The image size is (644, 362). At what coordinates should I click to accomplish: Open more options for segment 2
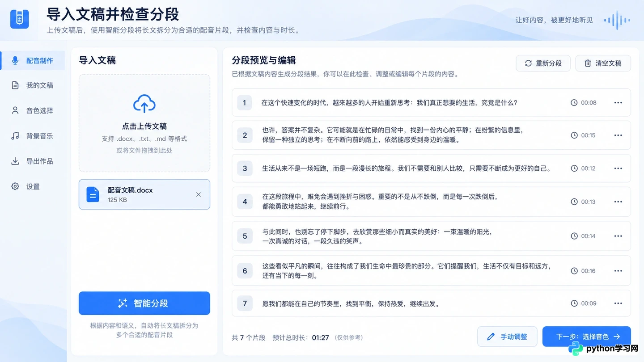[x=618, y=135]
